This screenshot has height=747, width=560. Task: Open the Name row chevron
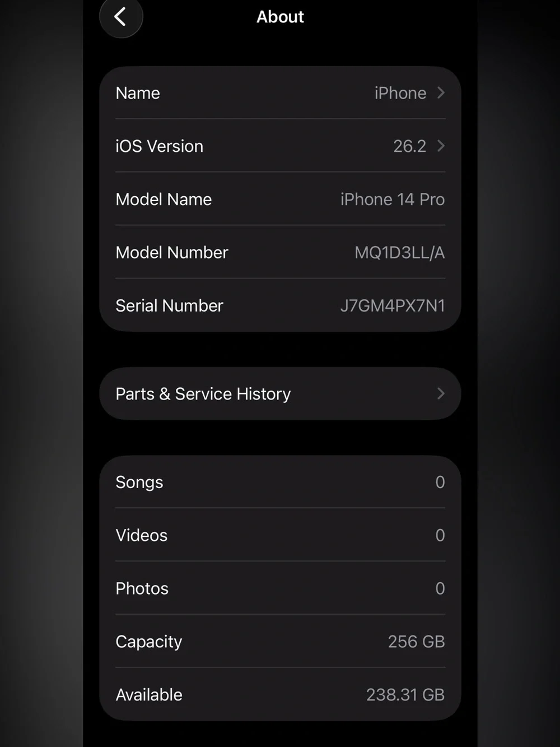pyautogui.click(x=441, y=92)
